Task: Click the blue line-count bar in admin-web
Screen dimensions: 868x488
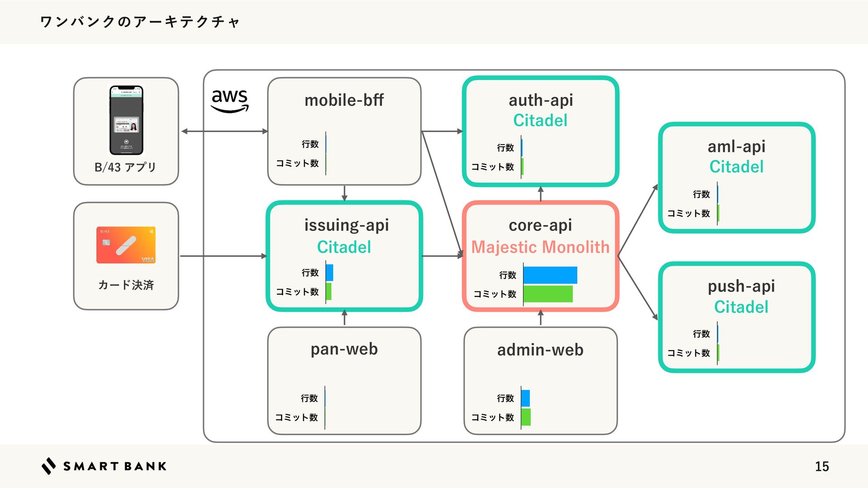Action: click(x=525, y=398)
